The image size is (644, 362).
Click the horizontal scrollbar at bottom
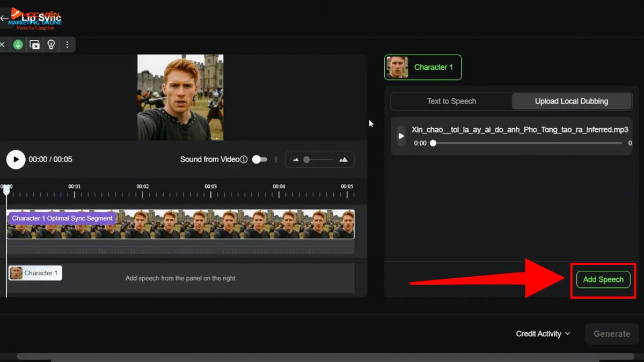tap(325, 357)
